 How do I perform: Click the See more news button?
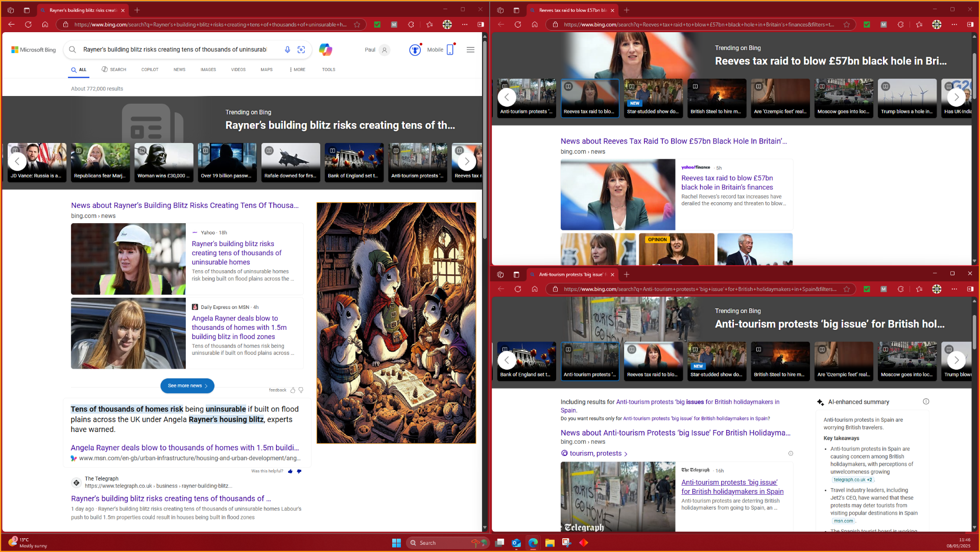187,386
